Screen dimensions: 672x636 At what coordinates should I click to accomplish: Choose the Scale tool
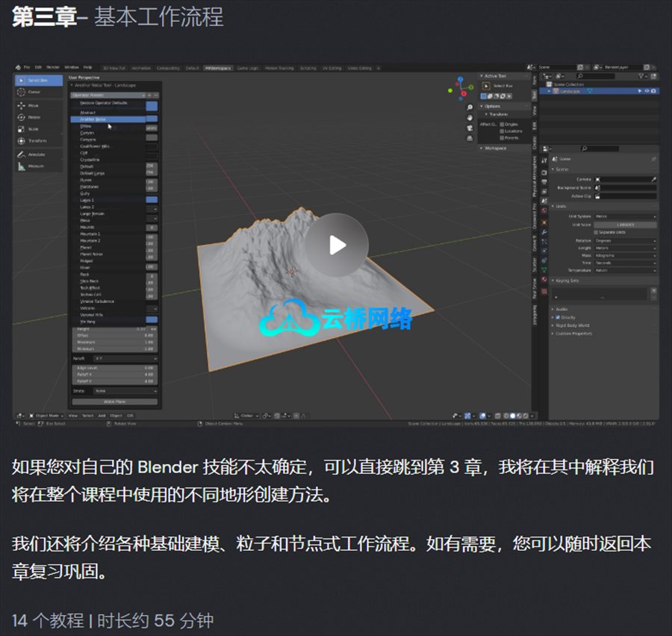pyautogui.click(x=34, y=128)
